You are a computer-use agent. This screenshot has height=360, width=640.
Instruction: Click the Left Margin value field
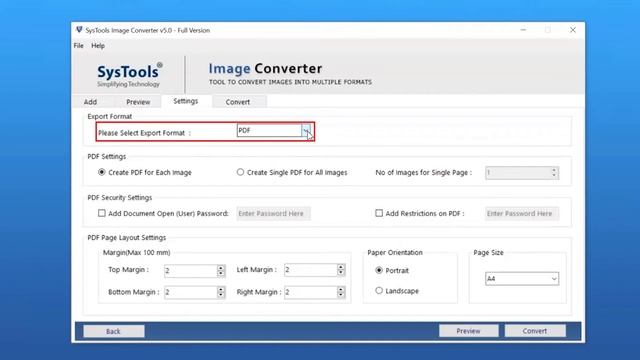click(x=311, y=270)
